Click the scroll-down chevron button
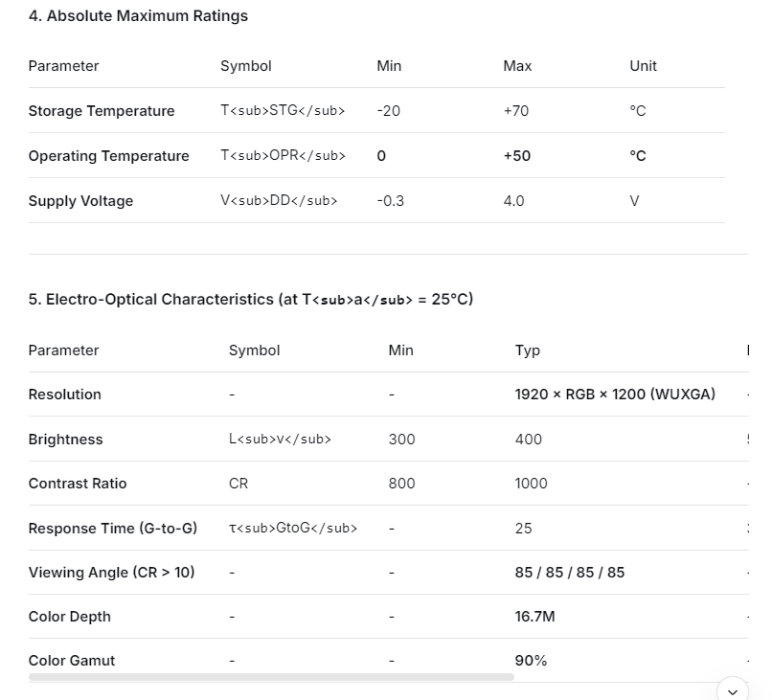Screen dimensions: 772x700 [x=733, y=691]
